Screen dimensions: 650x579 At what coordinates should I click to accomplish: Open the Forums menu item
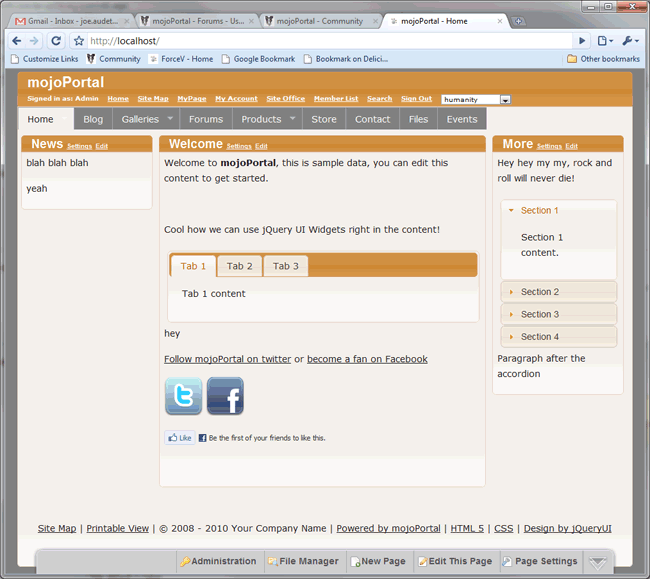[x=206, y=119]
